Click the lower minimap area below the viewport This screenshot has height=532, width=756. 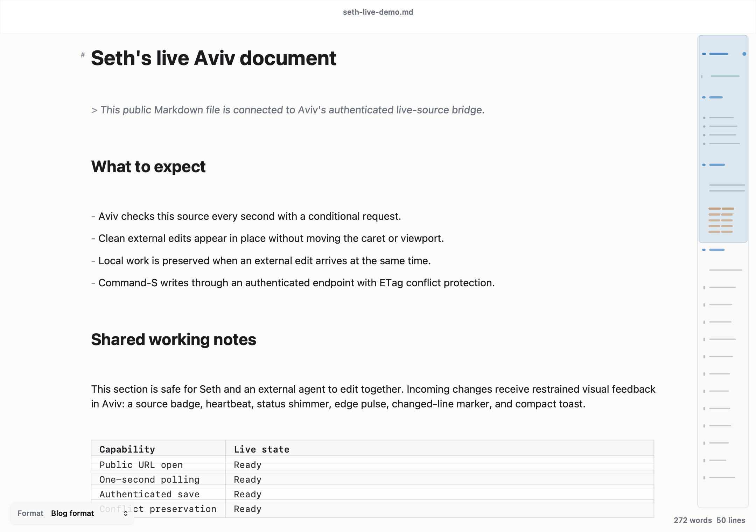(723, 374)
